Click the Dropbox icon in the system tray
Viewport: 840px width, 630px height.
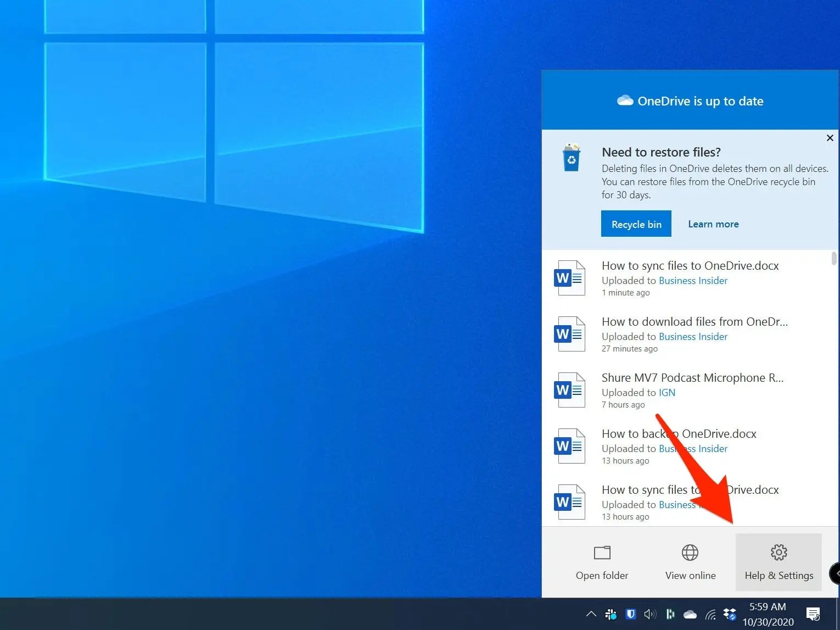coord(730,614)
